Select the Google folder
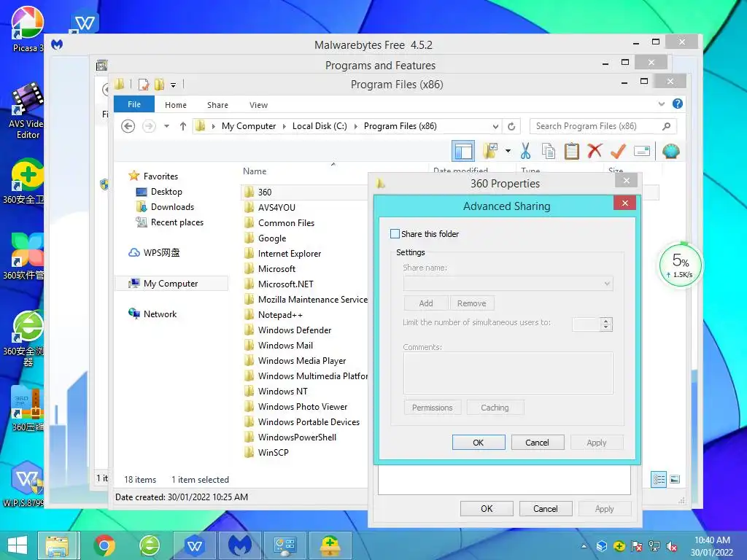 point(272,238)
